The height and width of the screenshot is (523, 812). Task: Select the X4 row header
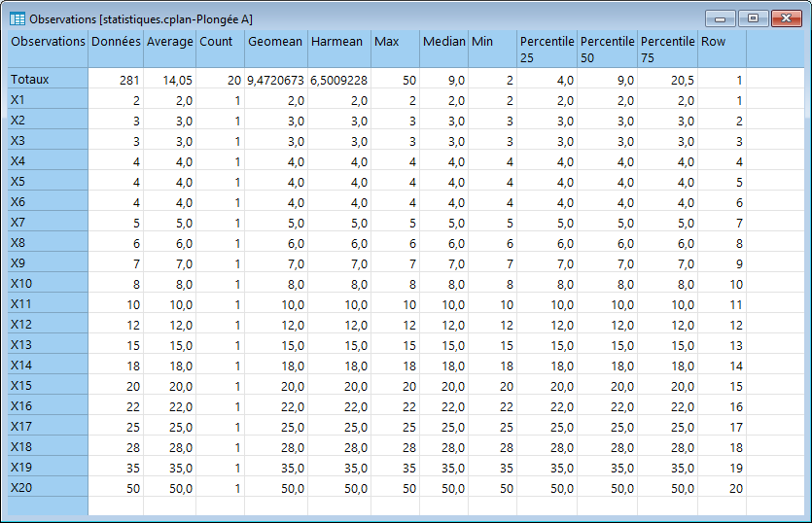[48, 160]
